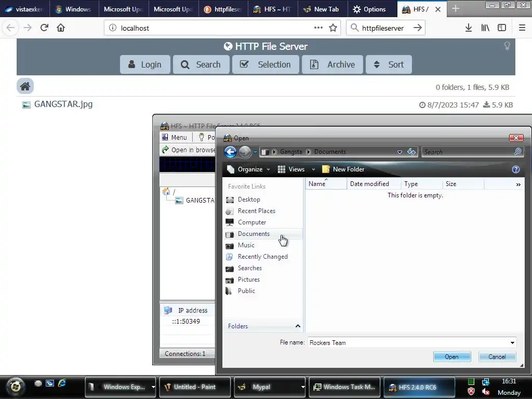532x399 pixels.
Task: Open a new browser tab
Action: pos(456,9)
